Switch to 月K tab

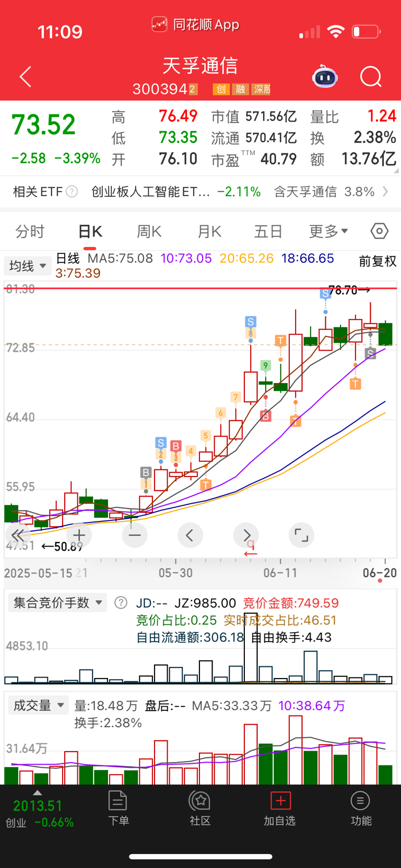[x=209, y=231]
